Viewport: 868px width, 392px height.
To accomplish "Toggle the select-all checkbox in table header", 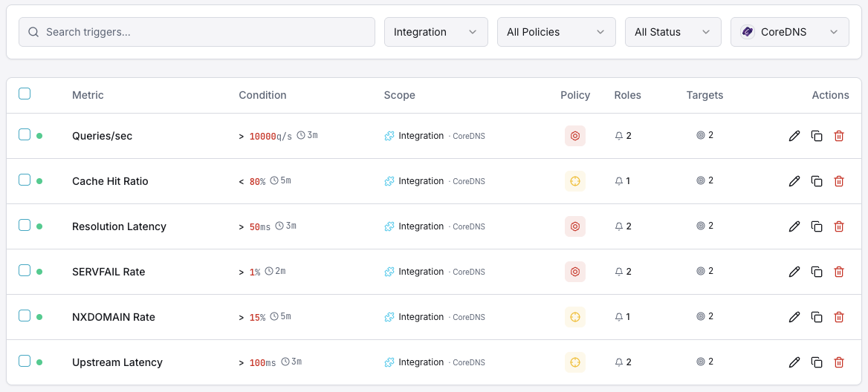I will [25, 94].
